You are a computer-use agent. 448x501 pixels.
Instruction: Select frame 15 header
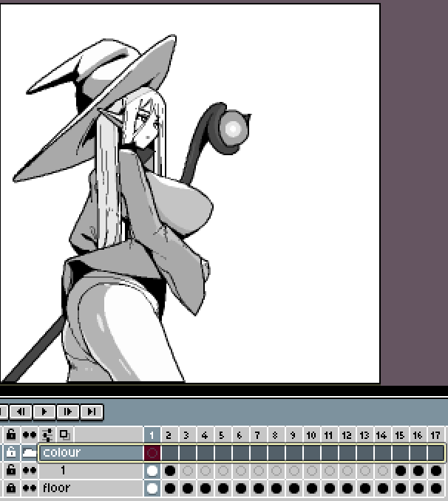click(401, 434)
